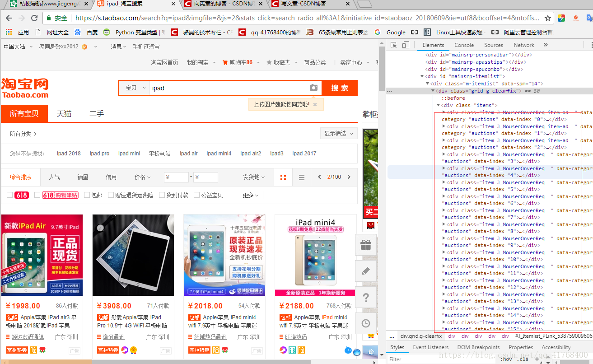
Task: Open the DevTools Network tab
Action: [524, 45]
